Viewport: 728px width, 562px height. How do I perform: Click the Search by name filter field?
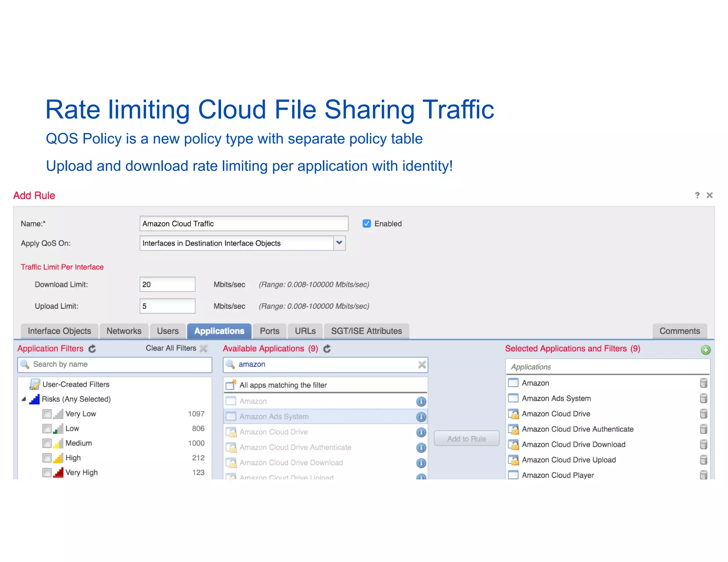coord(115,364)
